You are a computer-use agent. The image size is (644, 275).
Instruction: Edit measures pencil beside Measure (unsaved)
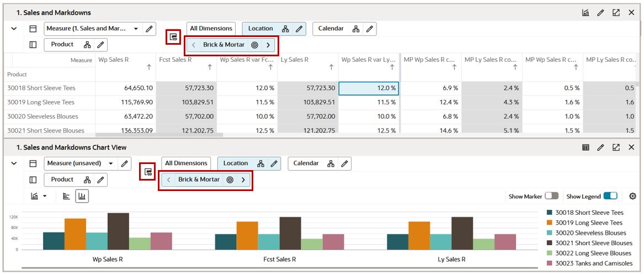[125, 163]
